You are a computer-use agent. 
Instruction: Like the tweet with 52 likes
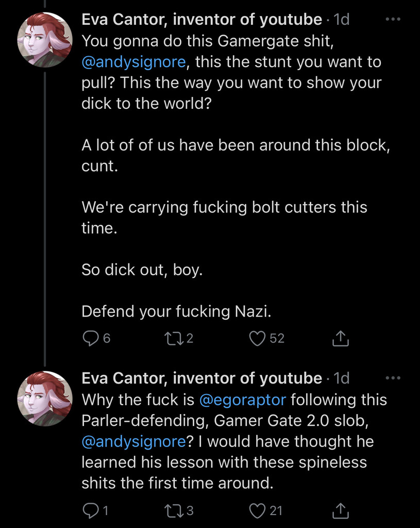click(x=256, y=338)
